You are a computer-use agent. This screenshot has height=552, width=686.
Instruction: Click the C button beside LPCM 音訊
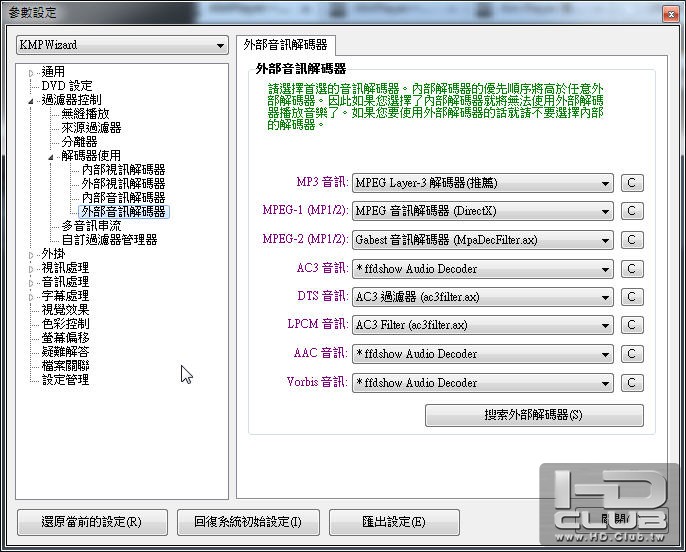pos(632,325)
